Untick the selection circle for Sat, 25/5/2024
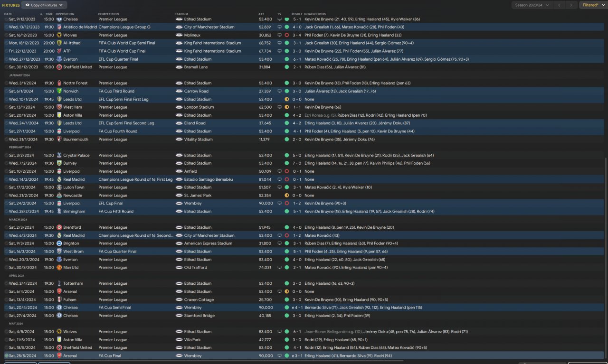 click(7, 355)
